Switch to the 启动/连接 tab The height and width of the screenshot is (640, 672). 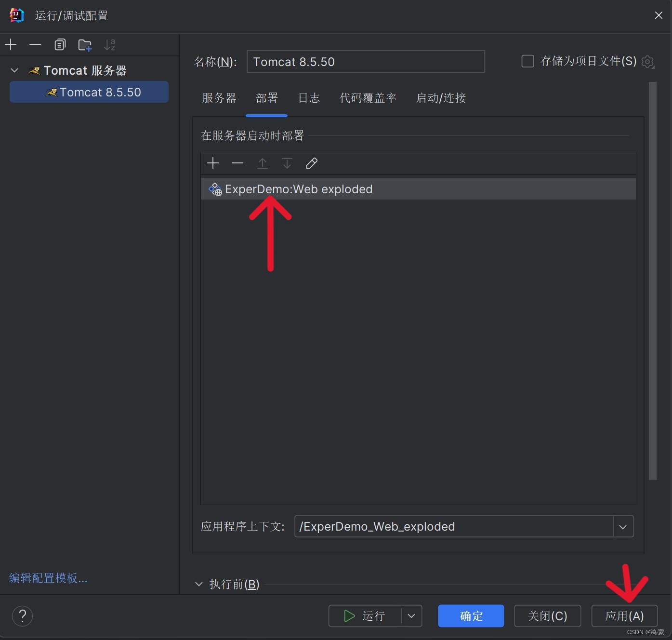(x=441, y=98)
